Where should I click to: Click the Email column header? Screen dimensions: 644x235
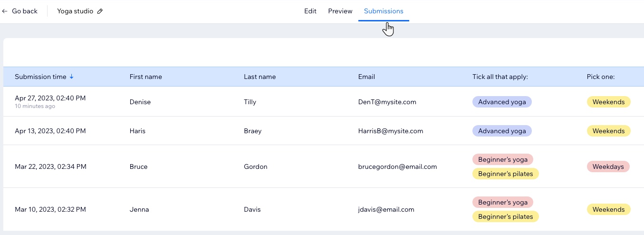[x=366, y=77]
